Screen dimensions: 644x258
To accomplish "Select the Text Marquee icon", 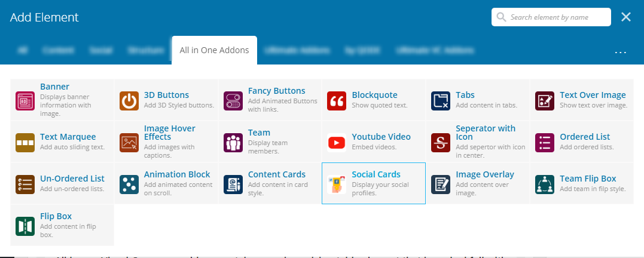I will 25,143.
